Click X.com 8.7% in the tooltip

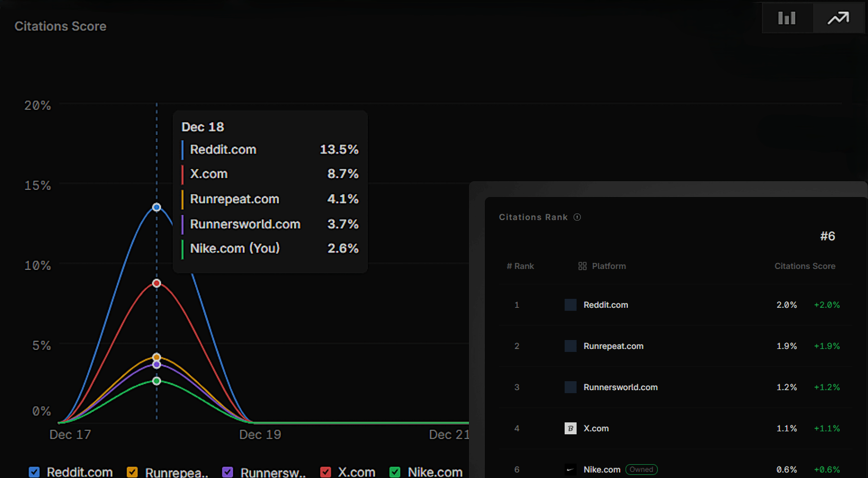click(270, 174)
